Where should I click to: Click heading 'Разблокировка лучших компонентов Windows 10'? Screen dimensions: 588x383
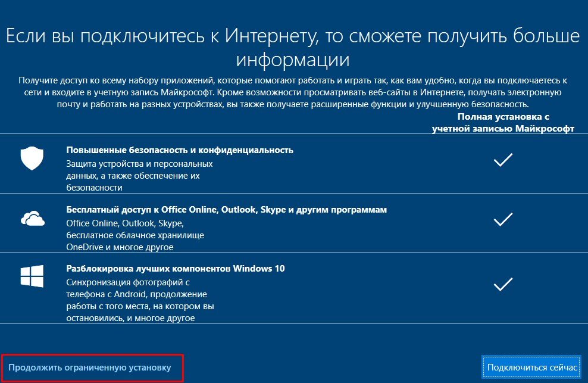coord(176,269)
